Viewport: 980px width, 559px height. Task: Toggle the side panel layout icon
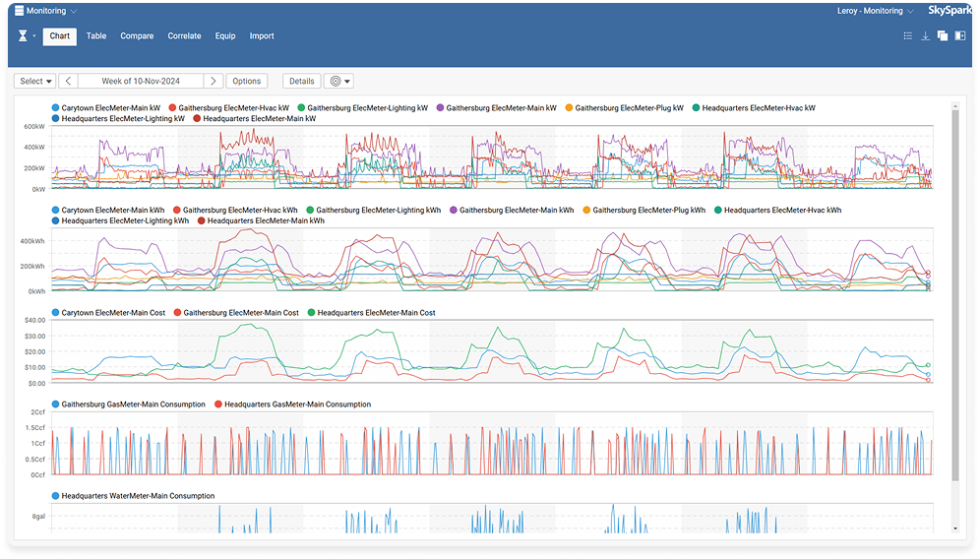coord(960,36)
